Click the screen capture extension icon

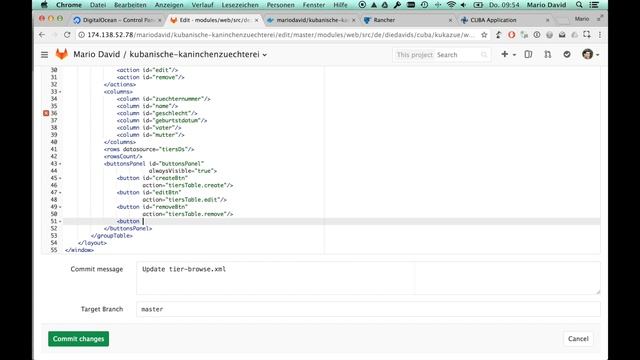pos(587,35)
